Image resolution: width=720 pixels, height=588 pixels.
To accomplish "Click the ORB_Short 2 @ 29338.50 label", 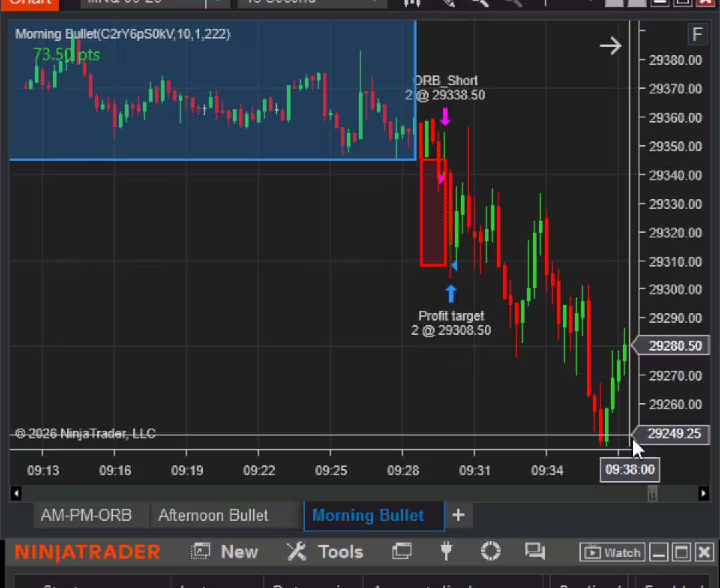I will pyautogui.click(x=445, y=88).
